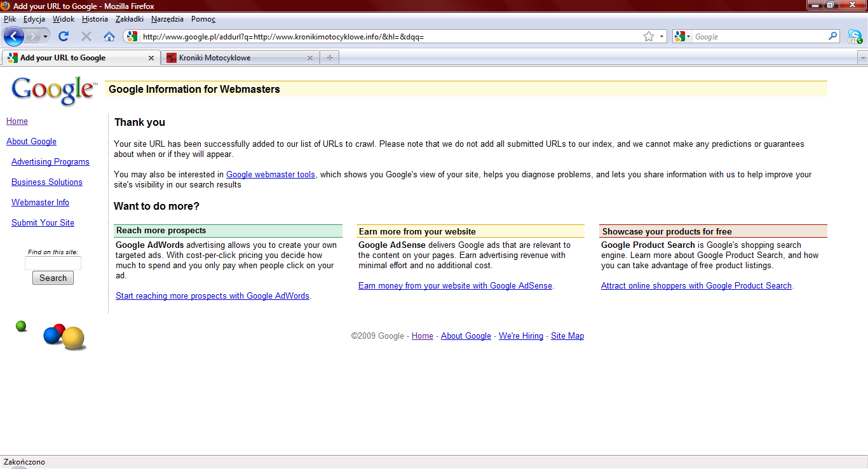The width and height of the screenshot is (868, 469).
Task: Click the Firefox icon in title bar
Action: point(6,6)
